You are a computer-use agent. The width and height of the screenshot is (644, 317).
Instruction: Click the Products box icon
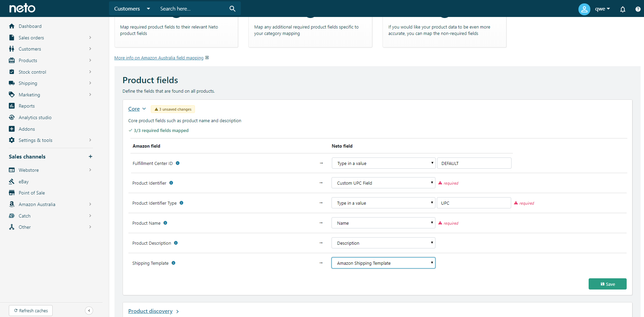click(12, 60)
